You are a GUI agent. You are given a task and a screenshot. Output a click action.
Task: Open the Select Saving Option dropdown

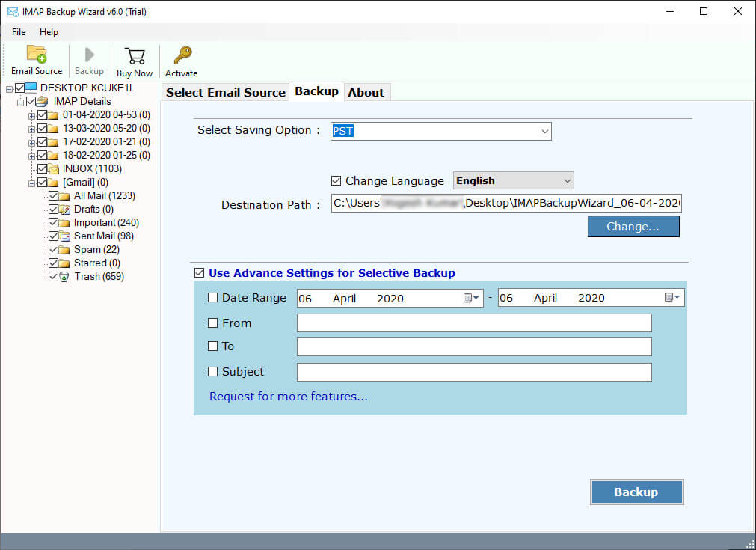tap(544, 132)
